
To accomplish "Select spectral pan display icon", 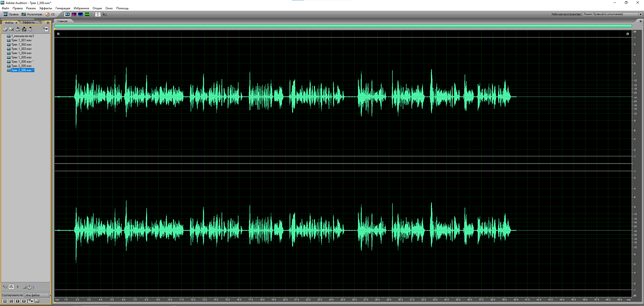I will pos(80,14).
